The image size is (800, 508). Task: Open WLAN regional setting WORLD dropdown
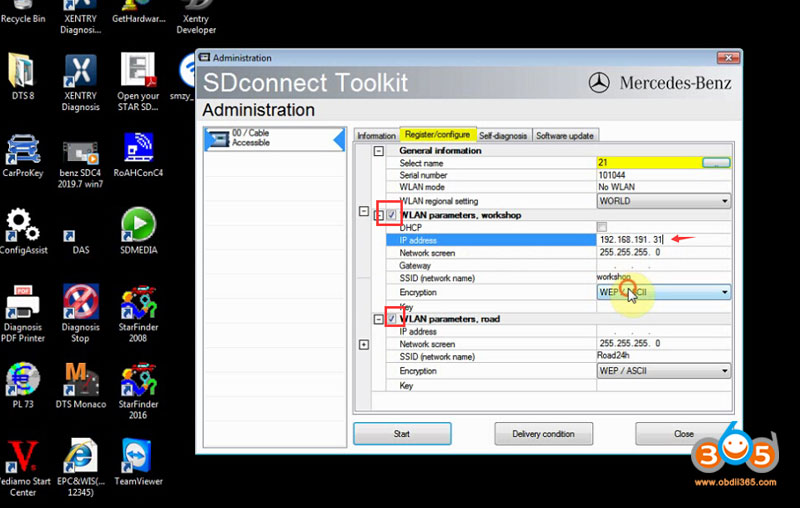click(663, 201)
